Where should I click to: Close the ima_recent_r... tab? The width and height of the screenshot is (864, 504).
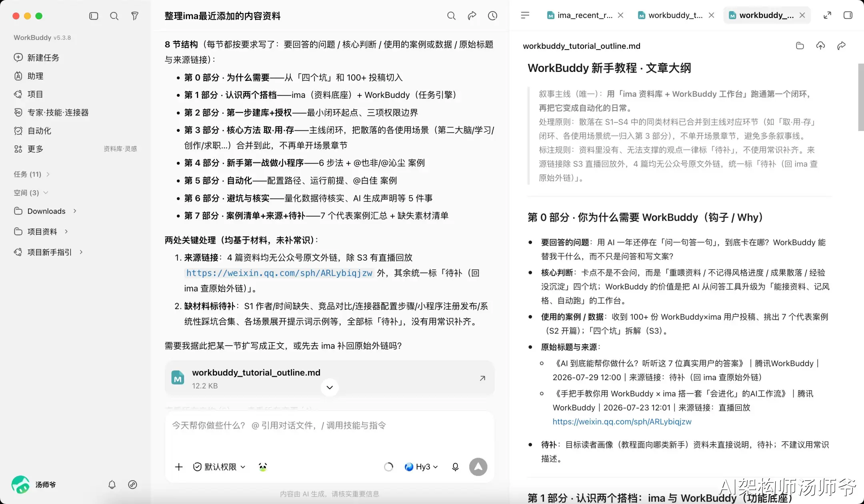620,15
